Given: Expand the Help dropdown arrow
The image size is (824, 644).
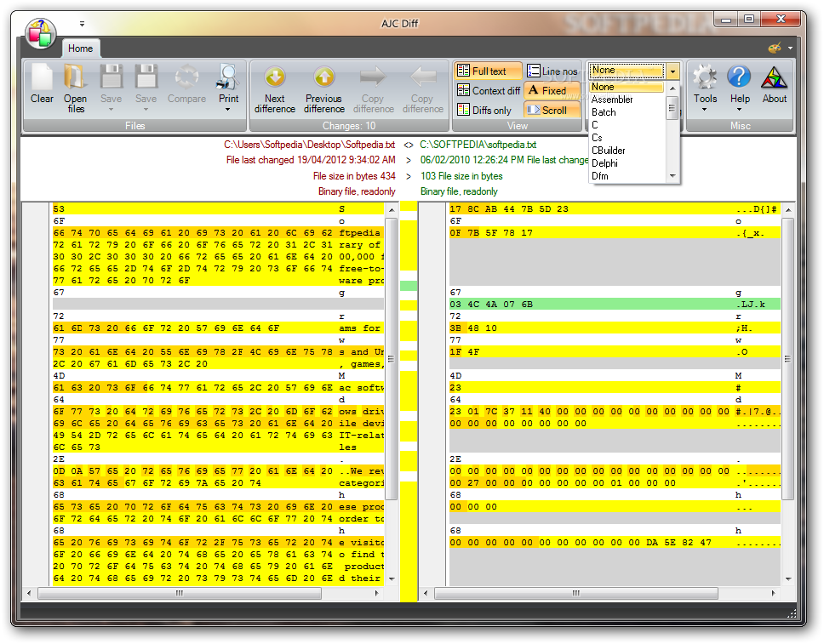Looking at the screenshot, I should (x=740, y=110).
